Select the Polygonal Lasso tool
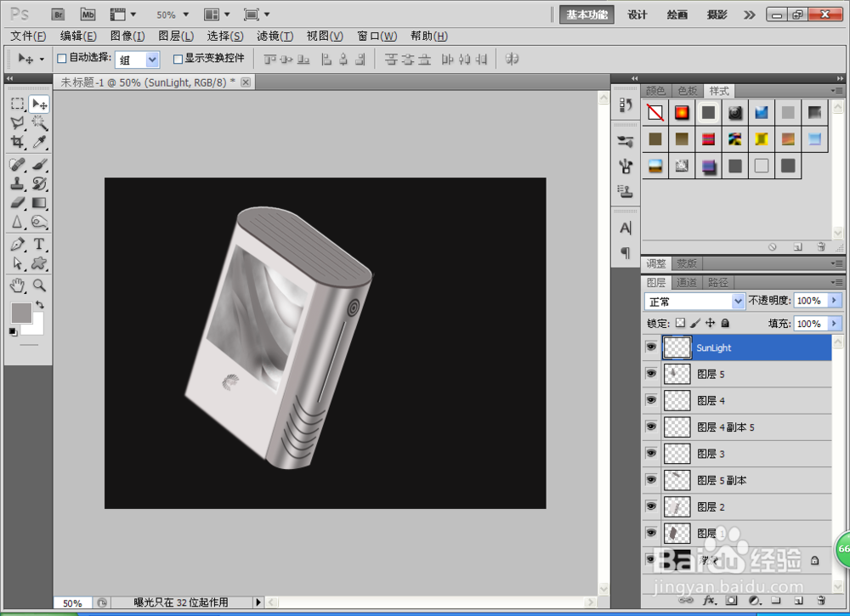 click(x=17, y=123)
